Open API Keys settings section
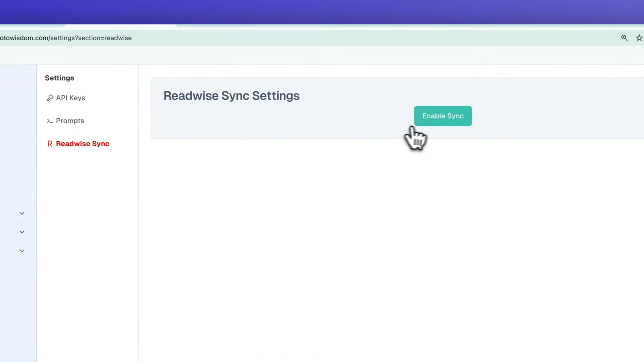644x362 pixels. 70,98
